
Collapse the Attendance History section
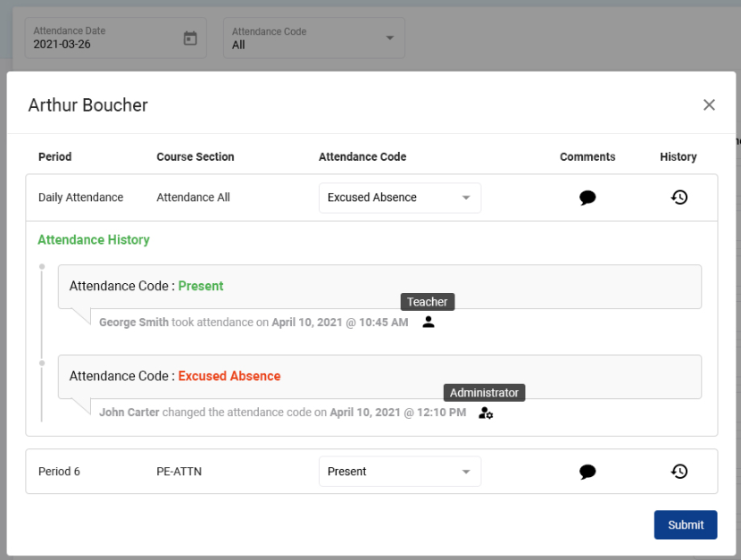(94, 239)
